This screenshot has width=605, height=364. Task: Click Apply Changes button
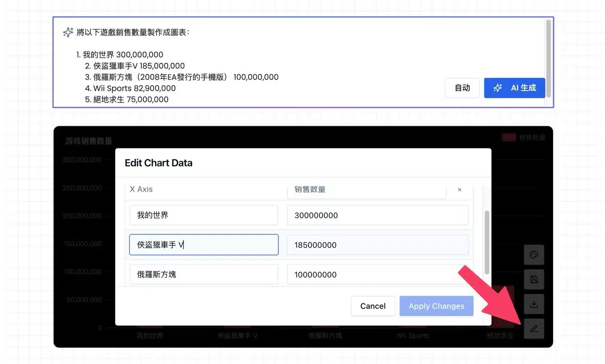coord(436,306)
